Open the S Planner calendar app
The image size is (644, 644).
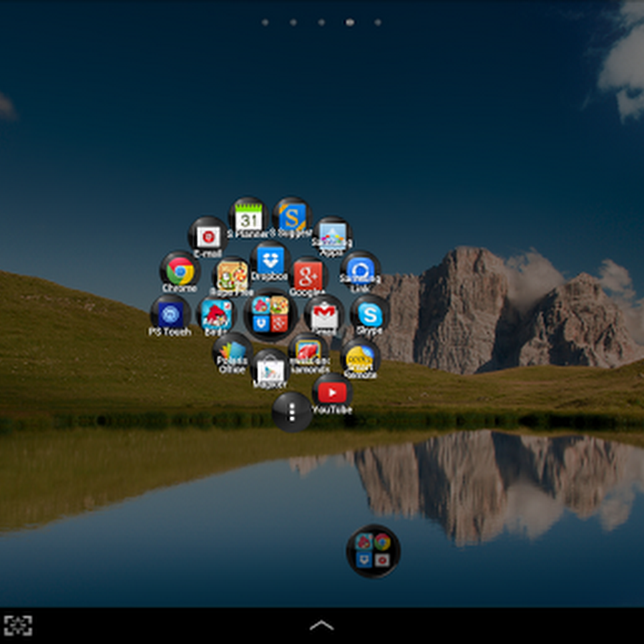click(248, 218)
